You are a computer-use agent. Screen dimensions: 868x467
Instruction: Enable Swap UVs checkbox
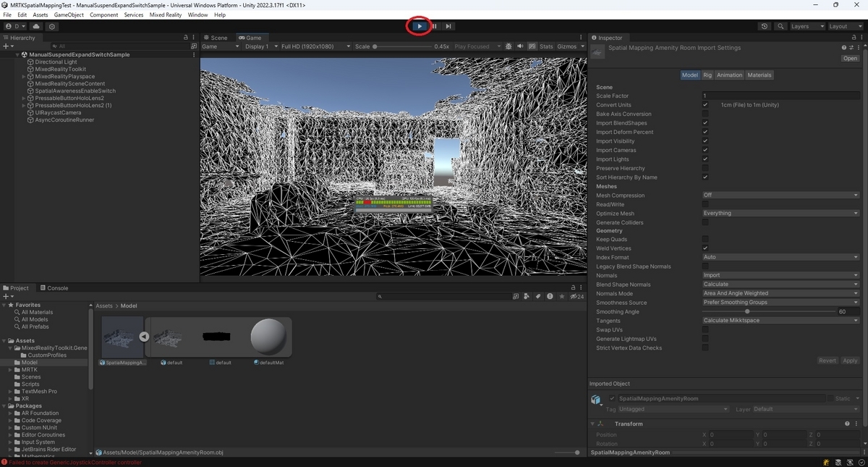[x=705, y=329]
